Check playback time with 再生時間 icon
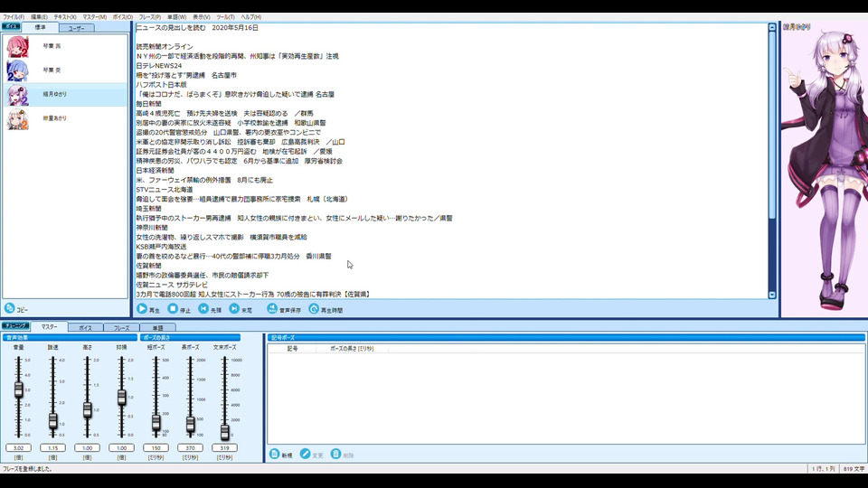Image resolution: width=868 pixels, height=488 pixels. 314,309
